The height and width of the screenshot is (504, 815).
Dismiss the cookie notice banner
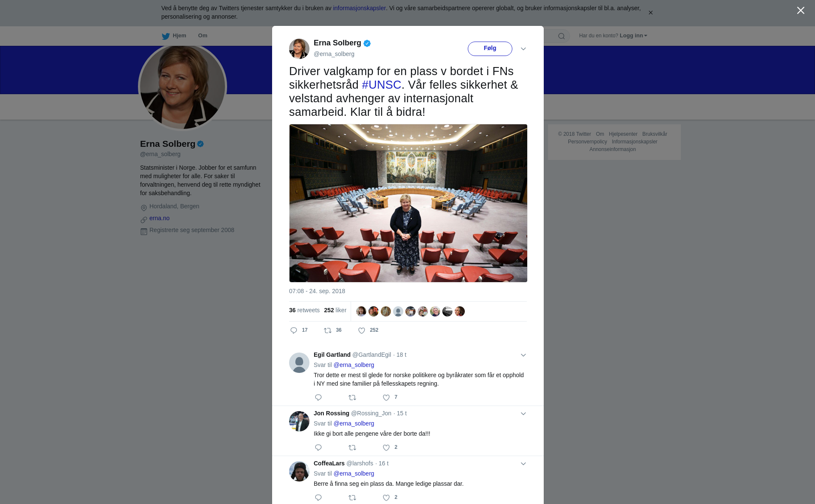coord(650,13)
